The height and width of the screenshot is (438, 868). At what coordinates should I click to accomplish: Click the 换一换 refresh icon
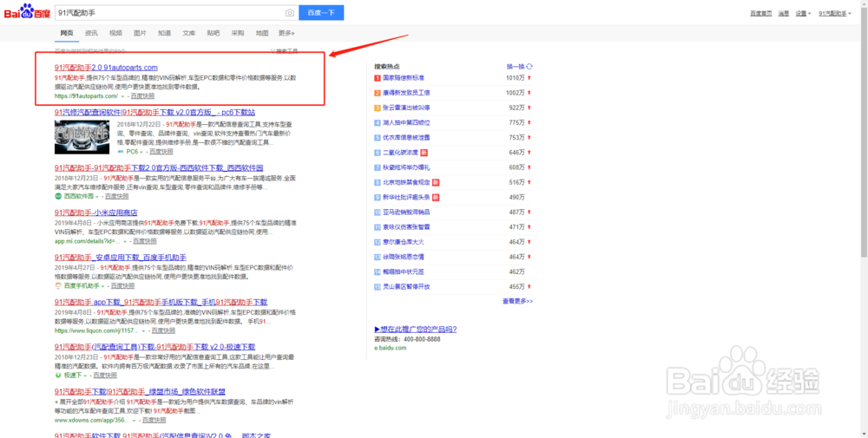click(529, 67)
